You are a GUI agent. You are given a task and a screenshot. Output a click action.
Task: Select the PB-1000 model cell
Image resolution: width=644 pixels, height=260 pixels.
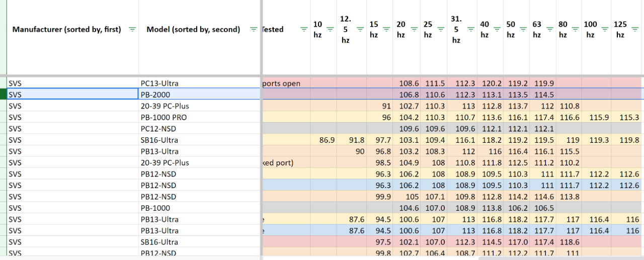click(x=200, y=208)
